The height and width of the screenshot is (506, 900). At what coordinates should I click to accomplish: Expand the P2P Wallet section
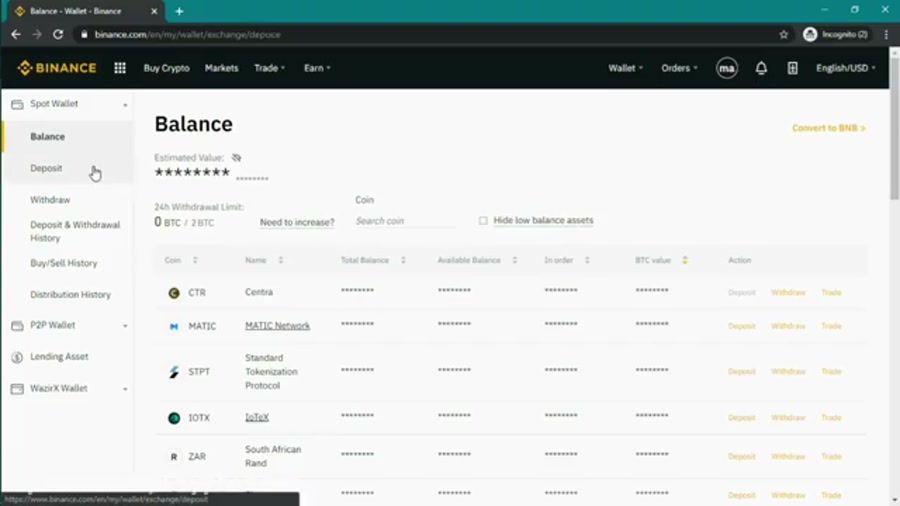pyautogui.click(x=125, y=326)
